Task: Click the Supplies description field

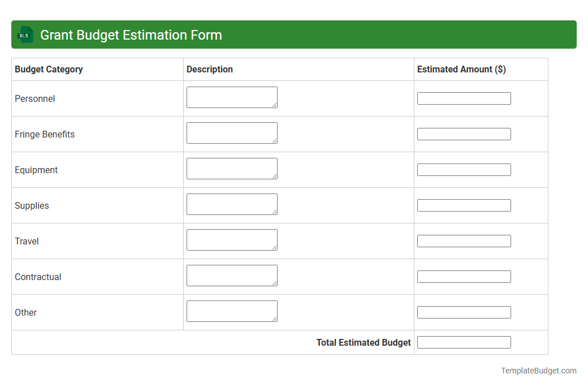Action: tap(232, 204)
